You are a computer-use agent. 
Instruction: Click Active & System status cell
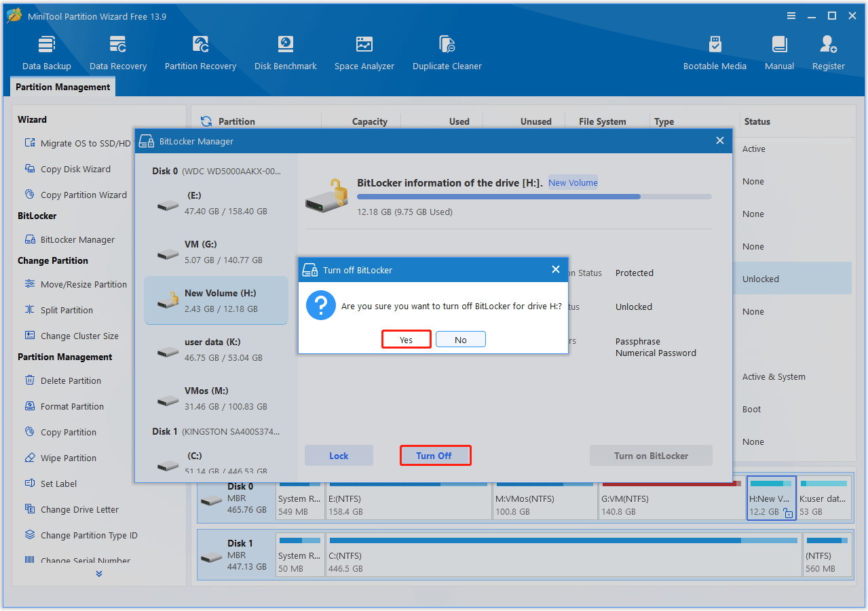(x=774, y=376)
